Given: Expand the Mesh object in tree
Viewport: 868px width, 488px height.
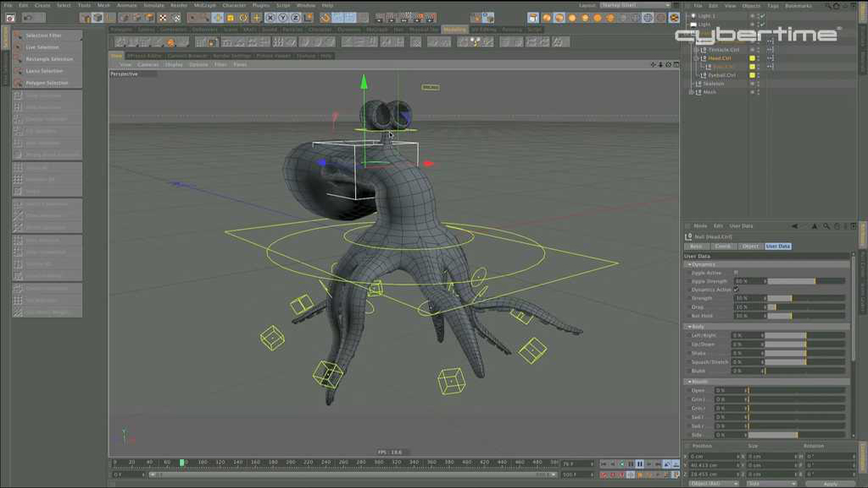Looking at the screenshot, I should tap(691, 92).
